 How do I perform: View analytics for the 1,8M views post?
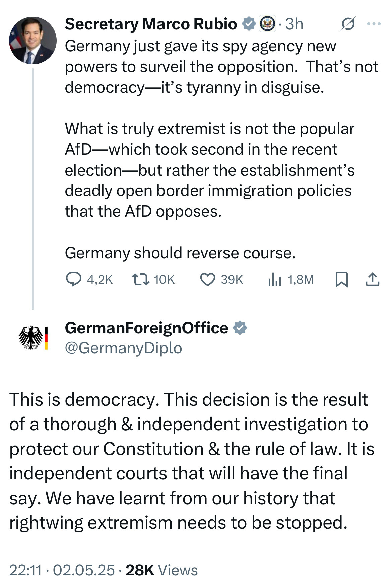(274, 279)
